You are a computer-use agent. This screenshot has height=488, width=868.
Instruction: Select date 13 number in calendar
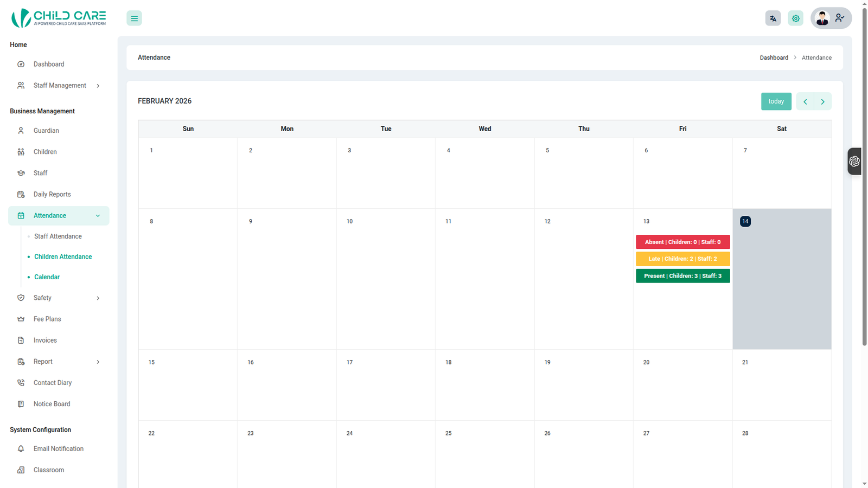[x=646, y=221]
